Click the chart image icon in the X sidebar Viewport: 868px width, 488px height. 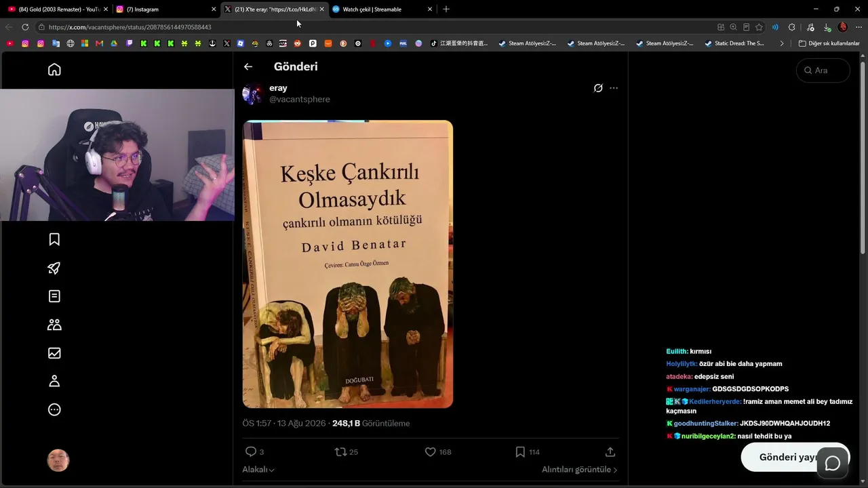(54, 353)
